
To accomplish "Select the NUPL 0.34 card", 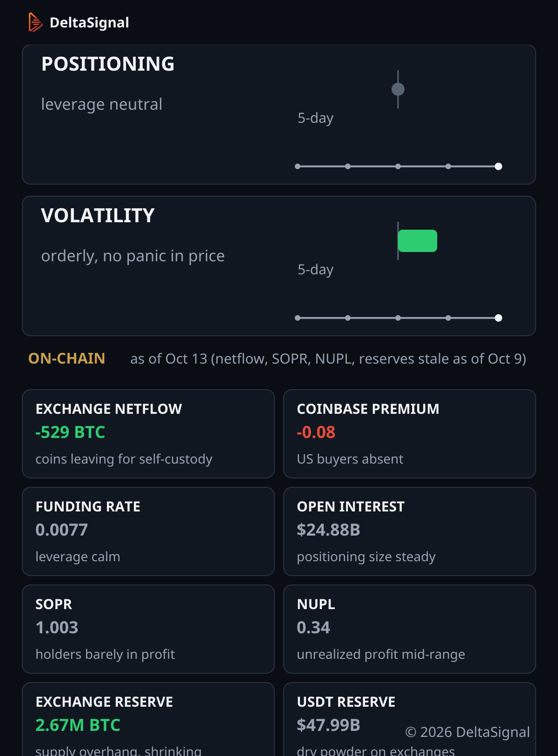I will pyautogui.click(x=410, y=629).
